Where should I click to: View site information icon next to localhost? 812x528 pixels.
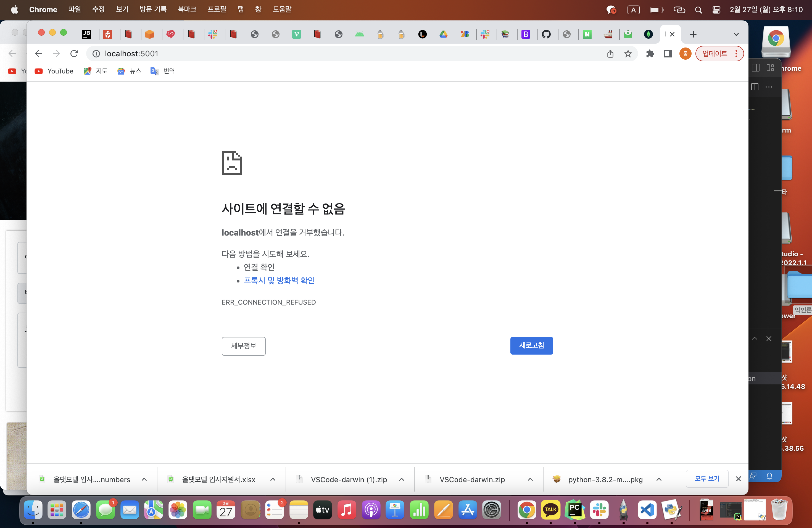[96, 54]
